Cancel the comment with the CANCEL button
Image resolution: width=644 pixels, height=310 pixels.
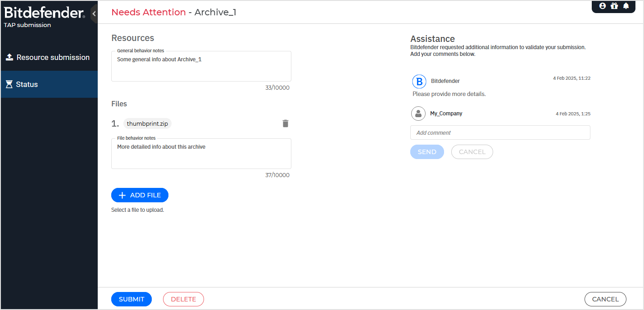point(472,152)
